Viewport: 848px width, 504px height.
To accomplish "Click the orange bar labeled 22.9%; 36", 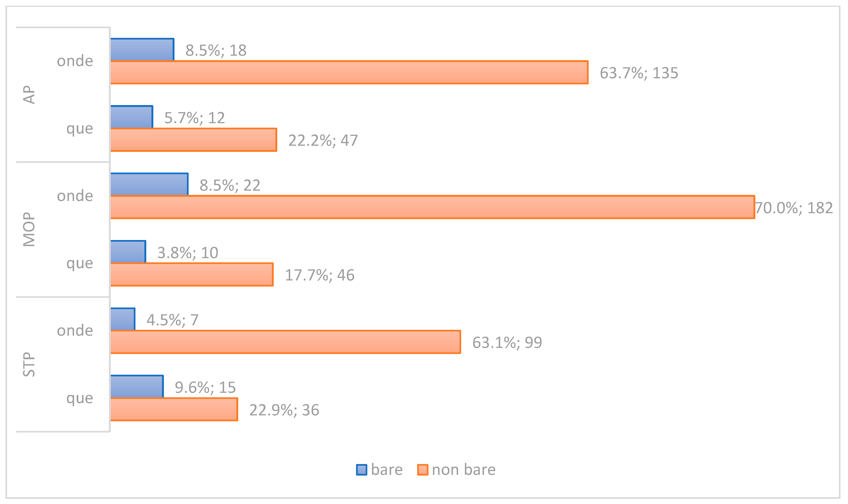I will pyautogui.click(x=174, y=409).
